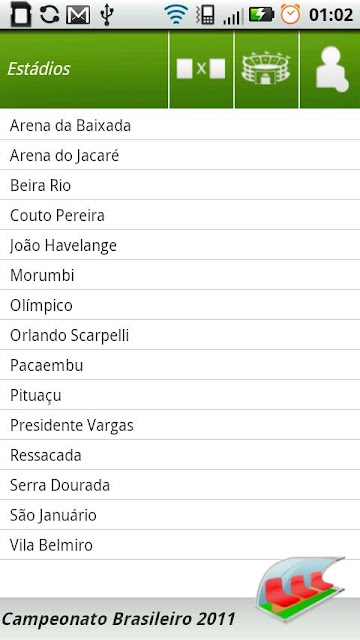This screenshot has height=640, width=360.
Task: Tap the red bench seats icon
Action: click(300, 589)
